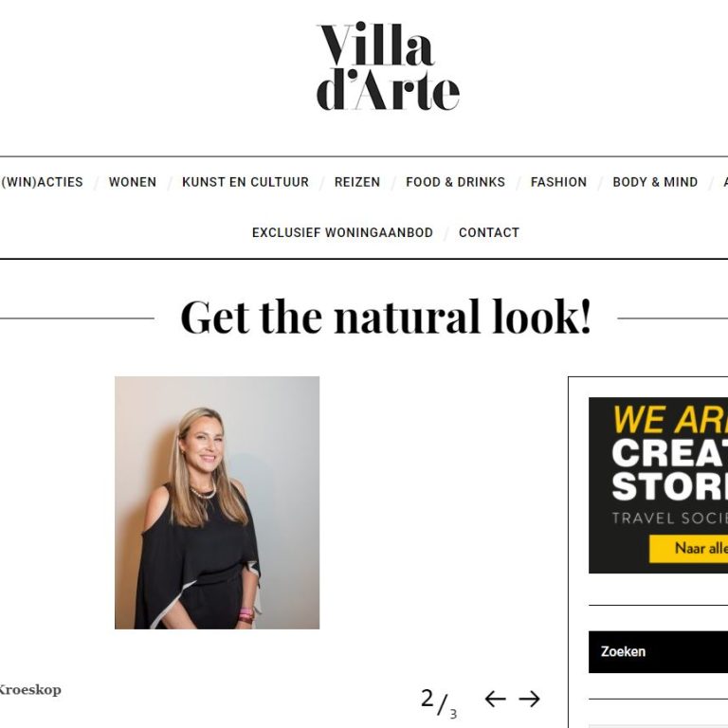
Task: Open the WONEN section
Action: [133, 182]
